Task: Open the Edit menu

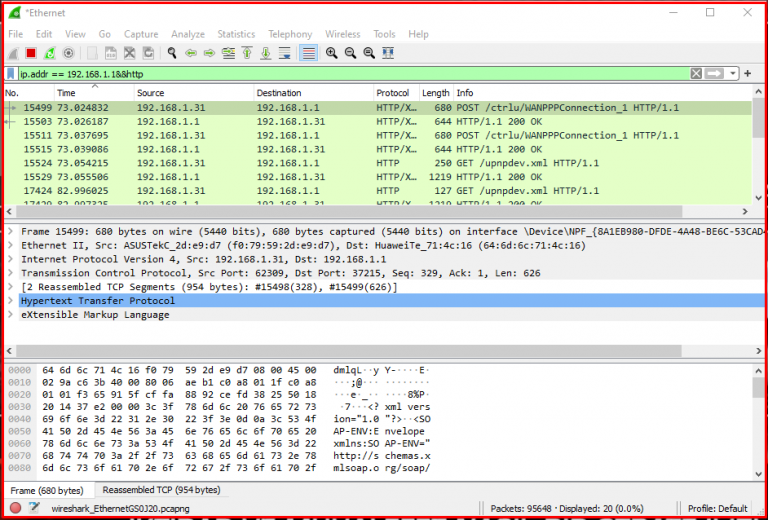Action: [x=44, y=34]
